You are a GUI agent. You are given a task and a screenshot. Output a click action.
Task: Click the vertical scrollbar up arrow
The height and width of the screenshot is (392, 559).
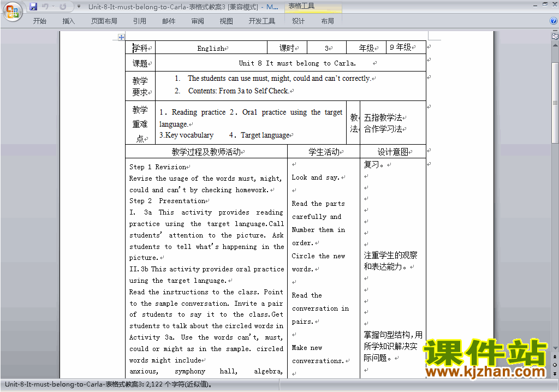(x=555, y=45)
